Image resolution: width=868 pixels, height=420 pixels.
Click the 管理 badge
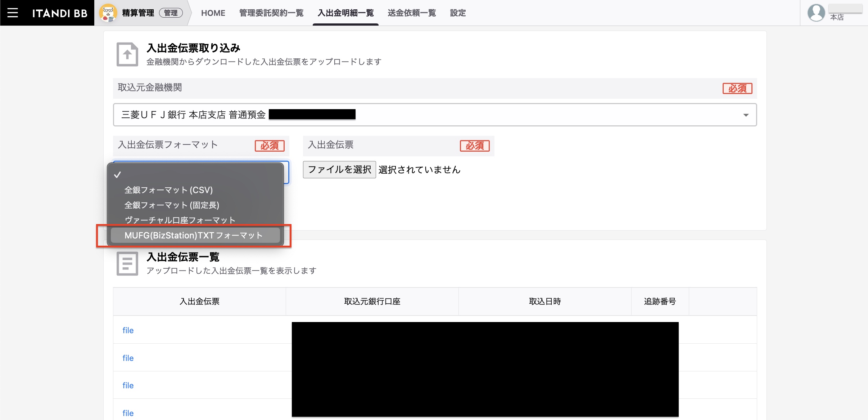[171, 13]
